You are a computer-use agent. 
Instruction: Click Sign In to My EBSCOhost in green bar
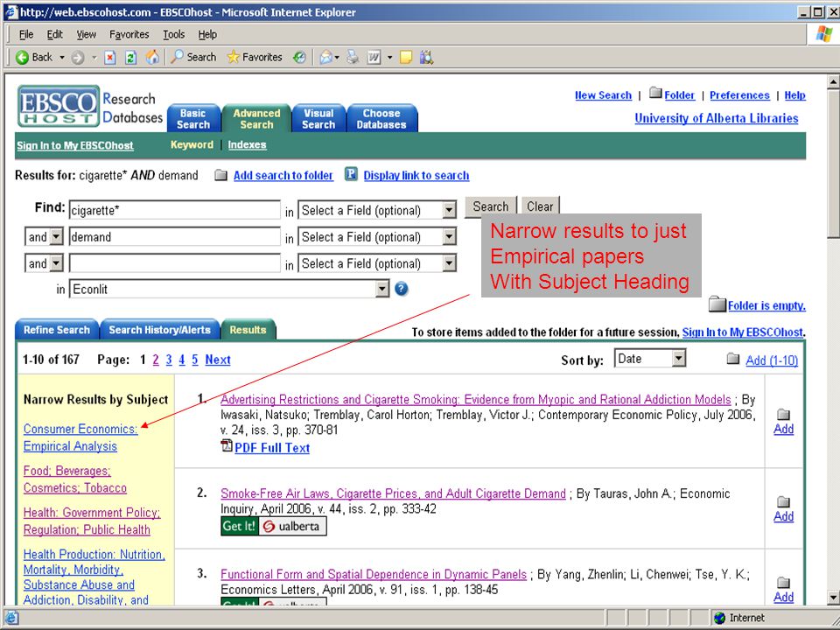(x=75, y=146)
